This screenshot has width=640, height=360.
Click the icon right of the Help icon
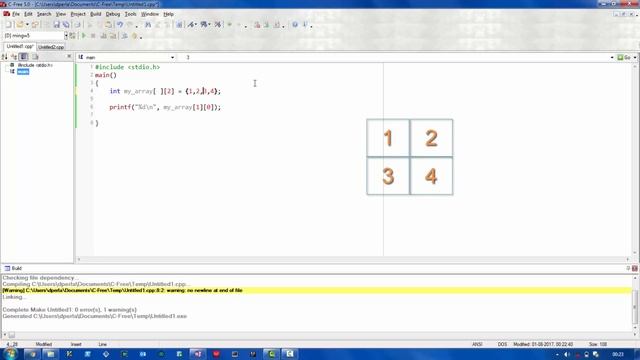tap(304, 25)
